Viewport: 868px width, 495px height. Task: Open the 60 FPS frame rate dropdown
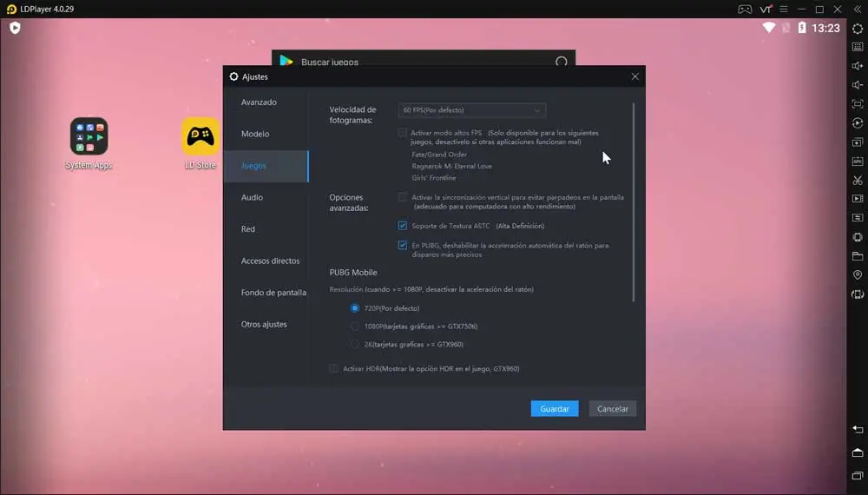click(x=471, y=110)
